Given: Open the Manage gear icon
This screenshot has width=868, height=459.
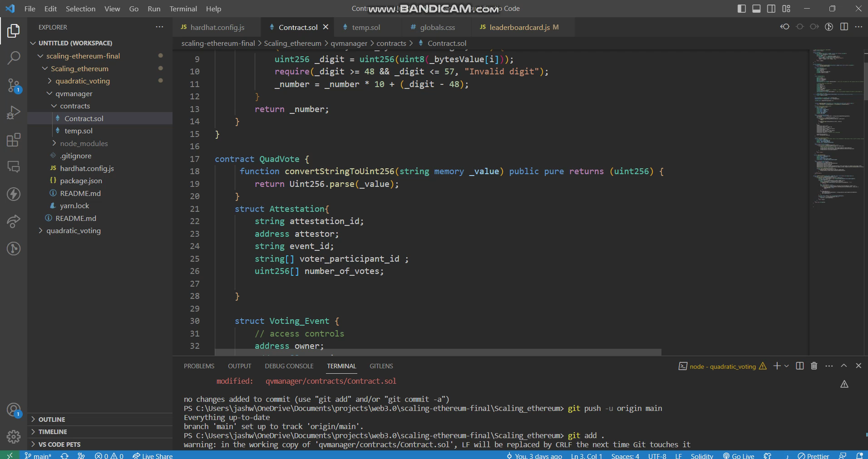Looking at the screenshot, I should pyautogui.click(x=14, y=436).
